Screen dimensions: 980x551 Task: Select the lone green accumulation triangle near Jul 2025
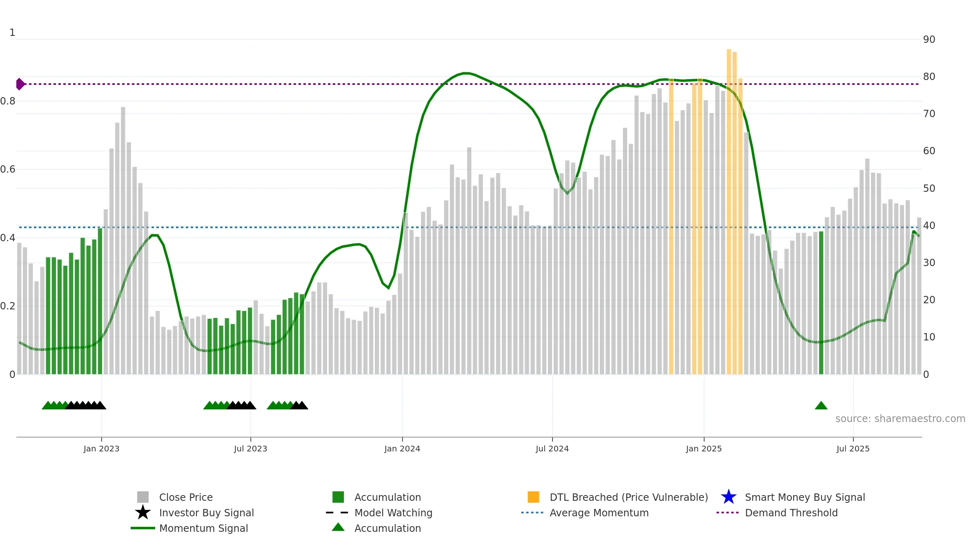click(821, 405)
